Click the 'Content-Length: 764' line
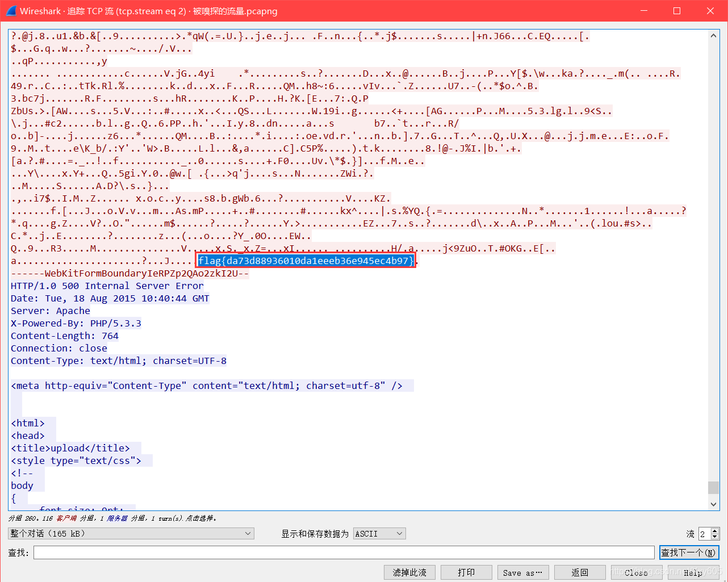The image size is (728, 582). coord(65,336)
